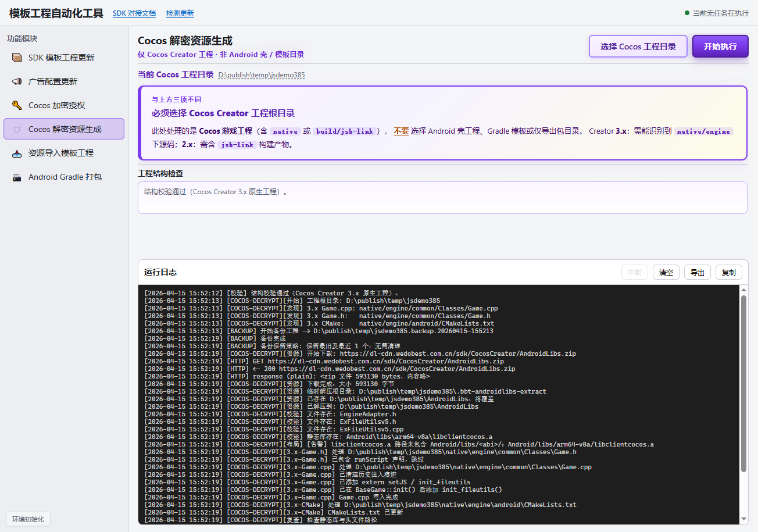Click the key icon beside Cocos 加密授权
This screenshot has height=532, width=758.
(x=17, y=105)
